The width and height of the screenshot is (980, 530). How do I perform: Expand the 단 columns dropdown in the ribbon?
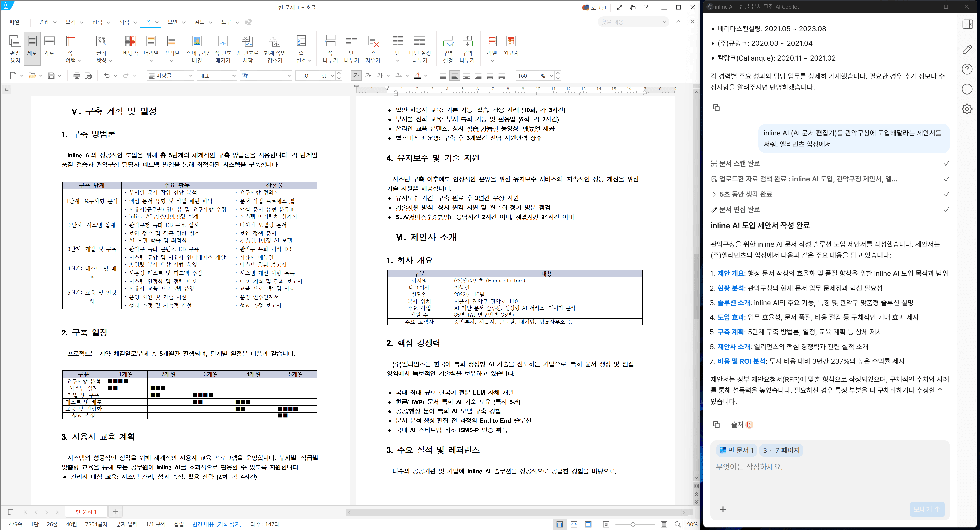[x=398, y=60]
